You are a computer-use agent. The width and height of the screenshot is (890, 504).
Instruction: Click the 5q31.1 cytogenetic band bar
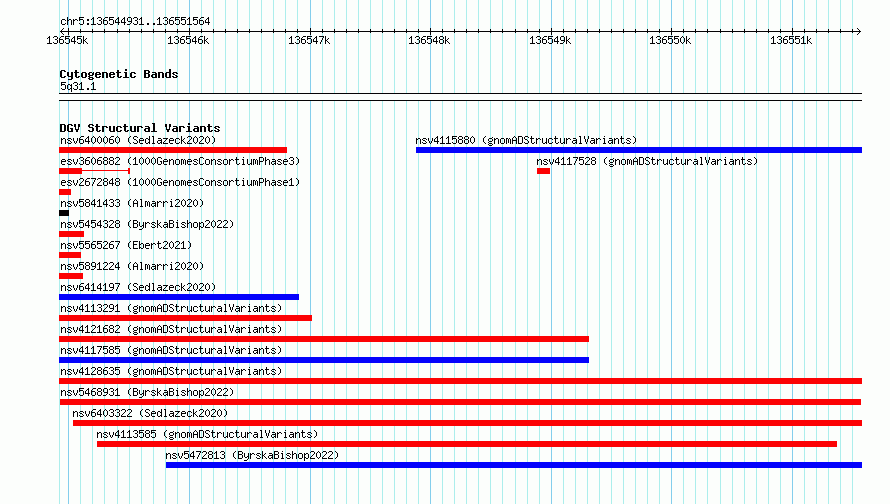coord(460,97)
